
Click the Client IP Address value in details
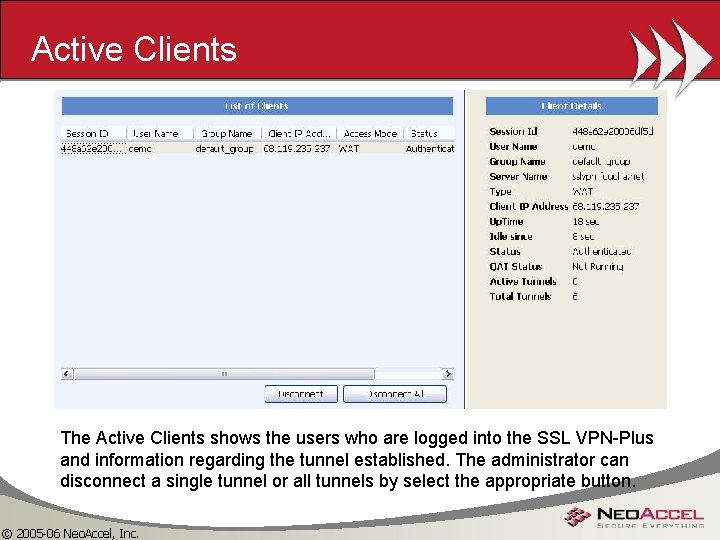(606, 207)
